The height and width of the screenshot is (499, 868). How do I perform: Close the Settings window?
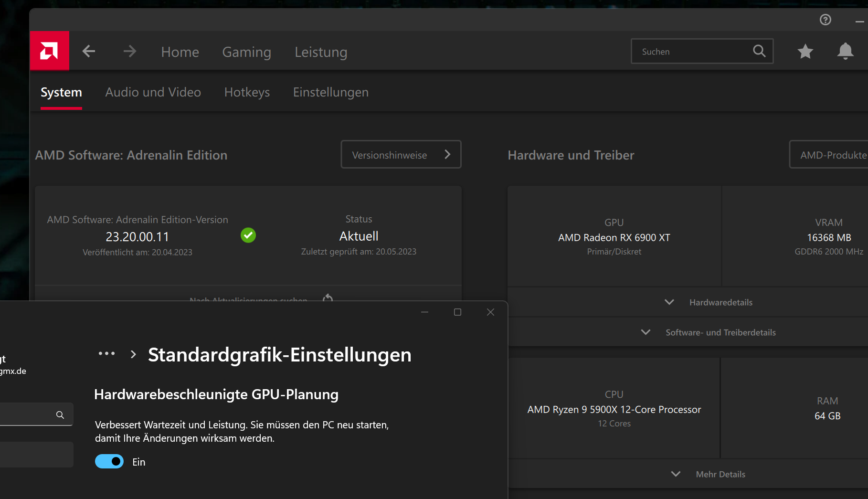coord(490,312)
